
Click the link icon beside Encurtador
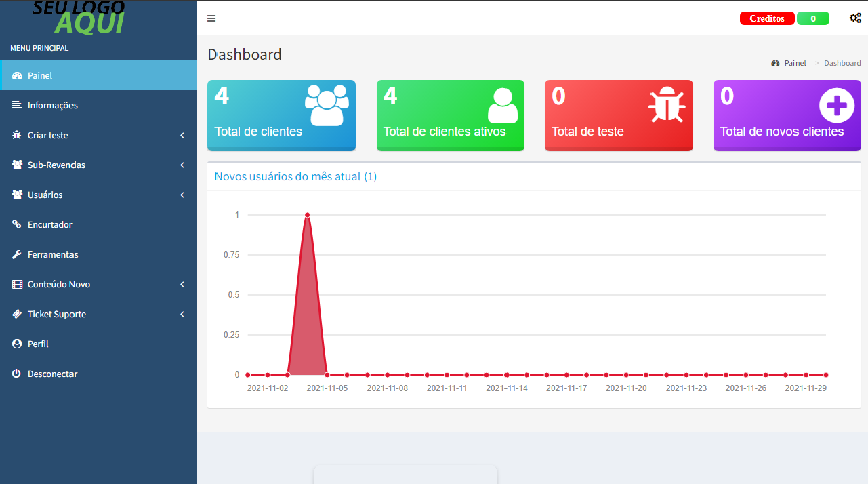tap(17, 224)
